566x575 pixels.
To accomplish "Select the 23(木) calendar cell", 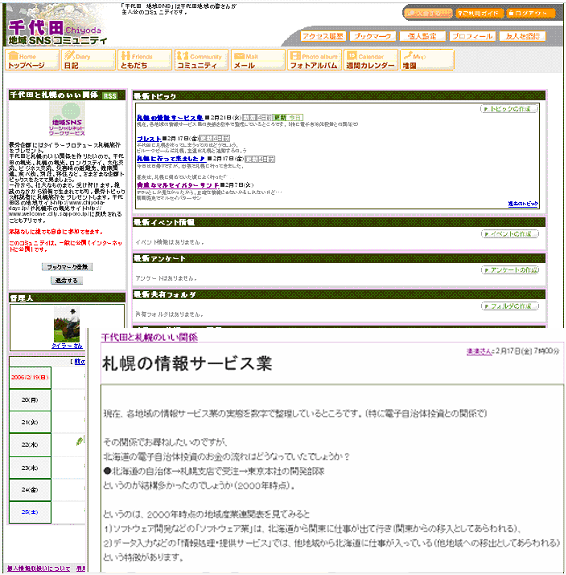I will pos(30,468).
